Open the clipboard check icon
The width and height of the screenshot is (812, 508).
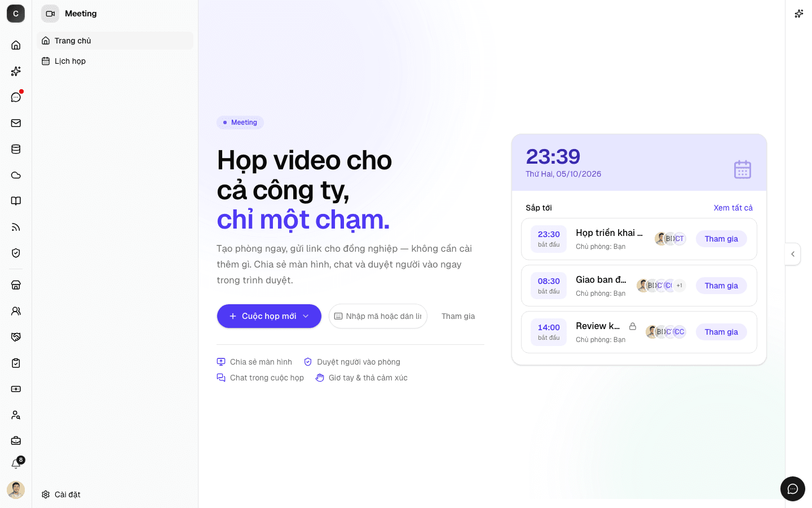(x=16, y=363)
